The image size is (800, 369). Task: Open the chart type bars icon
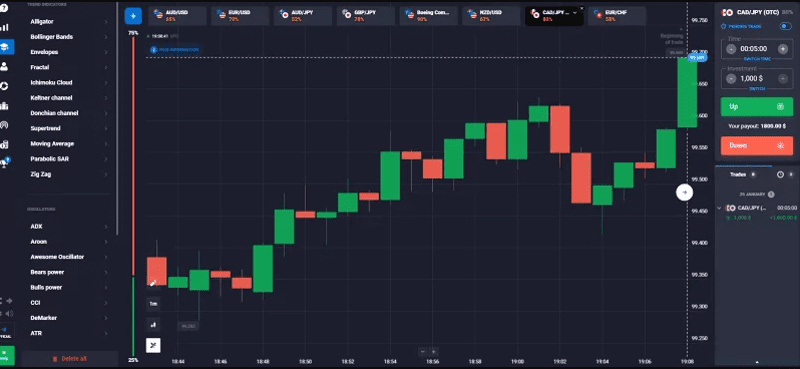click(153, 324)
